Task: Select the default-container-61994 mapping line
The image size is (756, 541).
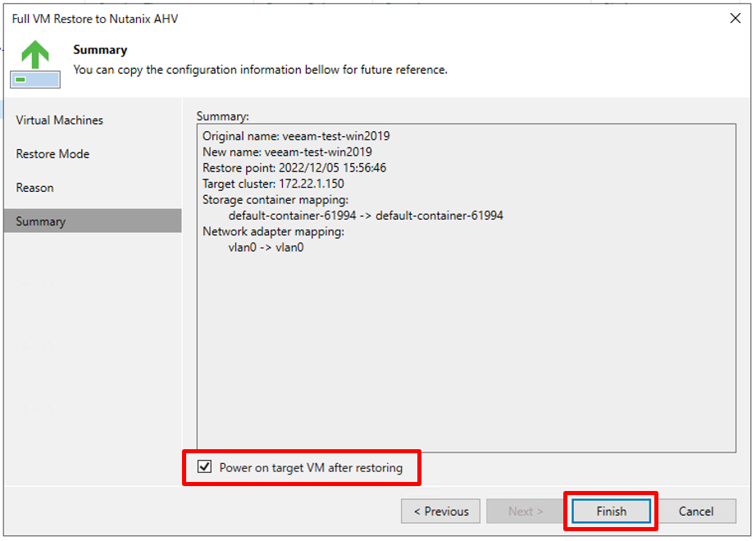Action: pos(366,216)
